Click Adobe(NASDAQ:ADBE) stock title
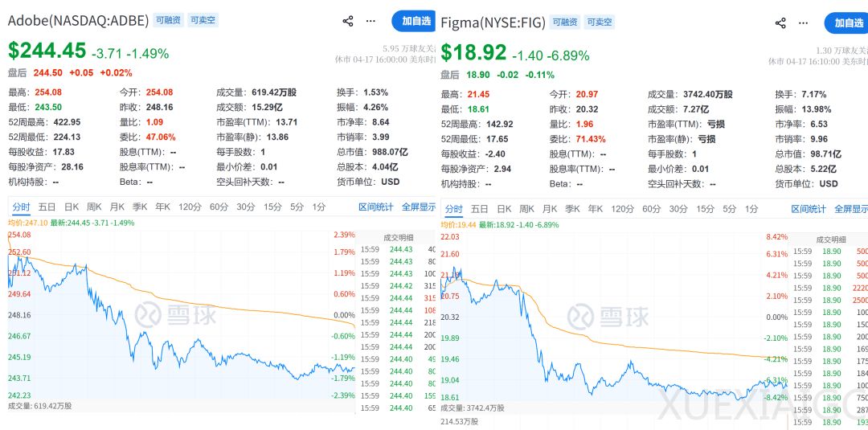 [x=78, y=21]
